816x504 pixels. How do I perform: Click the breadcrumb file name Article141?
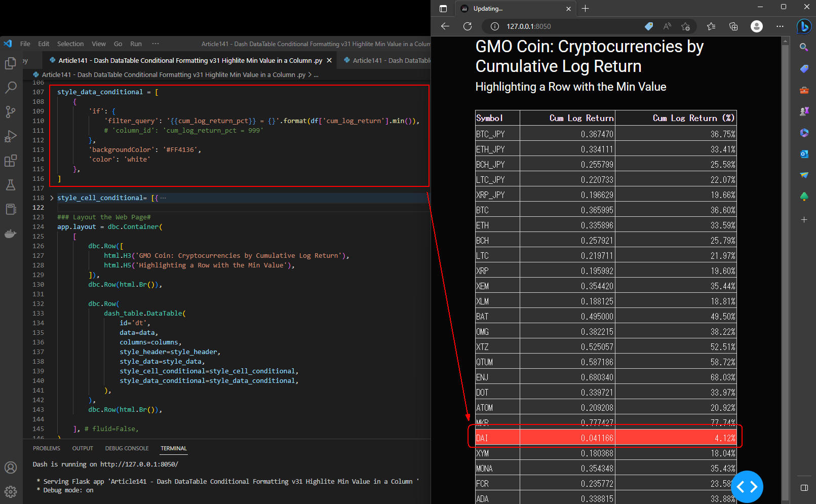[173, 75]
